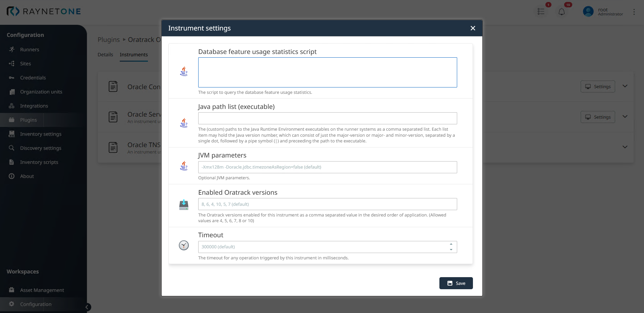The width and height of the screenshot is (644, 313).
Task: Close the Instrument settings dialog
Action: [473, 28]
